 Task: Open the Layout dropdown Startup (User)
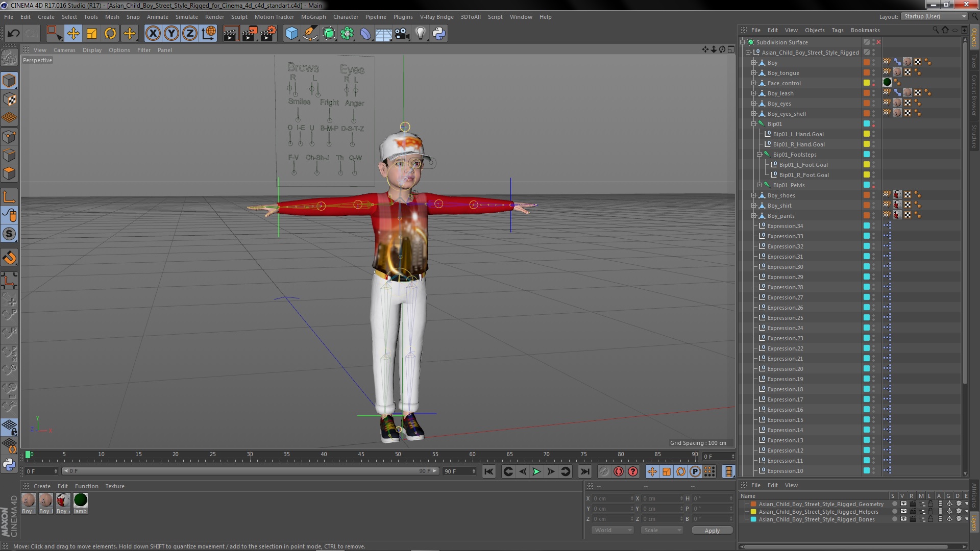[x=934, y=17]
